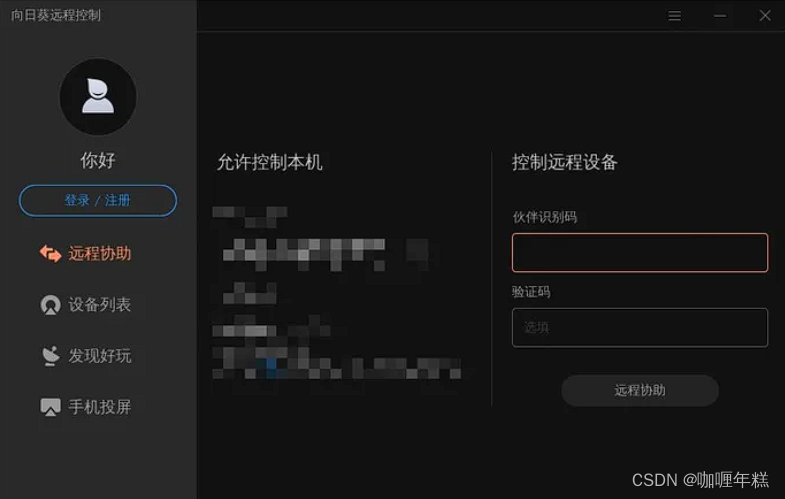Click the 你好 greeting text
The image size is (785, 499).
98,161
